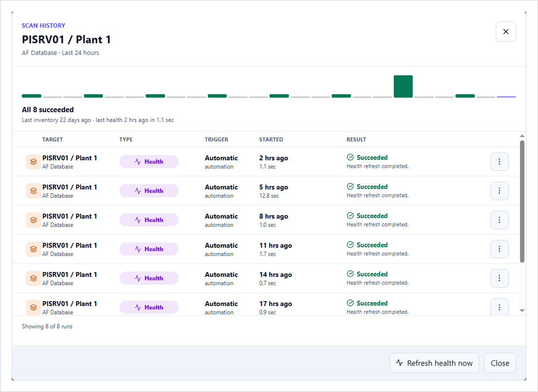Close the scan history dialog with X

pos(506,32)
